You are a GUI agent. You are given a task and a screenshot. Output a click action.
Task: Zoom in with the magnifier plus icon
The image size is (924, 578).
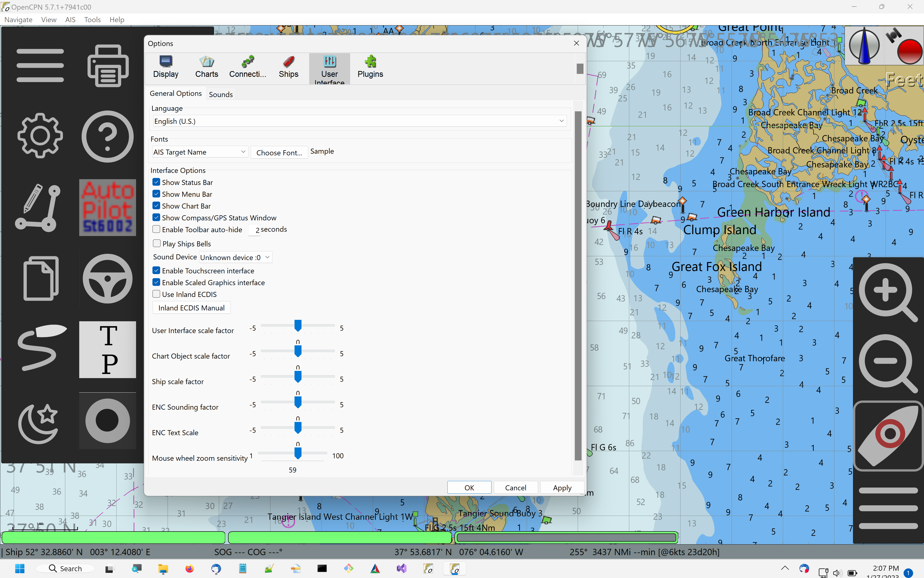coord(888,292)
